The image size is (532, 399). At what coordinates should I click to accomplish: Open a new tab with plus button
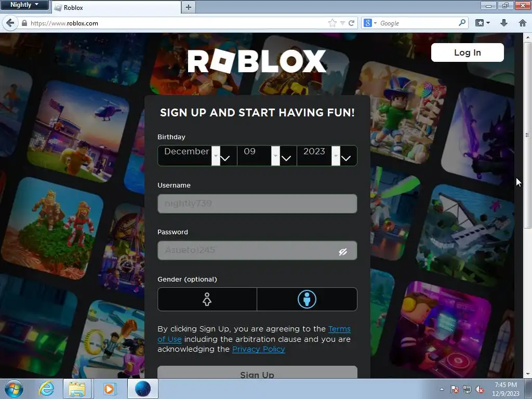point(188,7)
